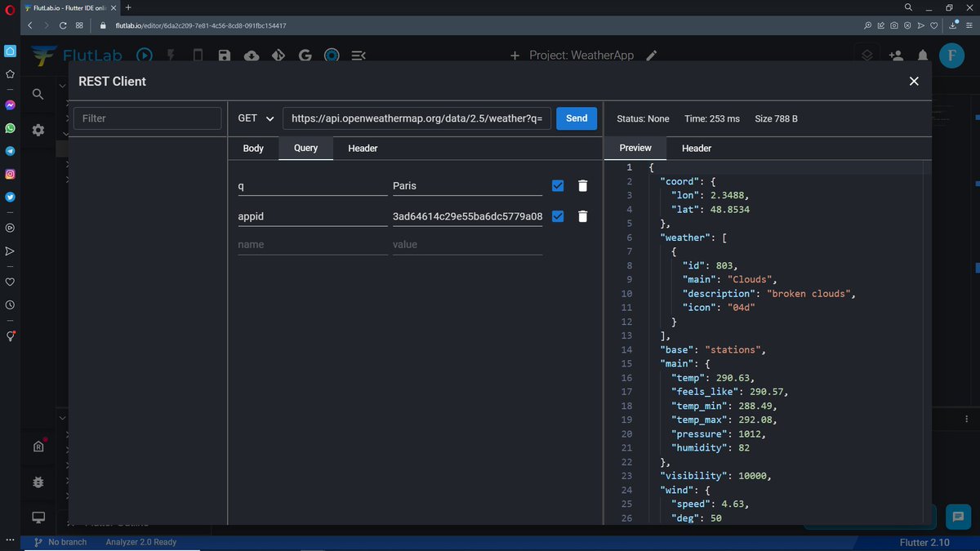Click Flutter 2.10 status text
The height and width of the screenshot is (551, 980).
coord(924,542)
